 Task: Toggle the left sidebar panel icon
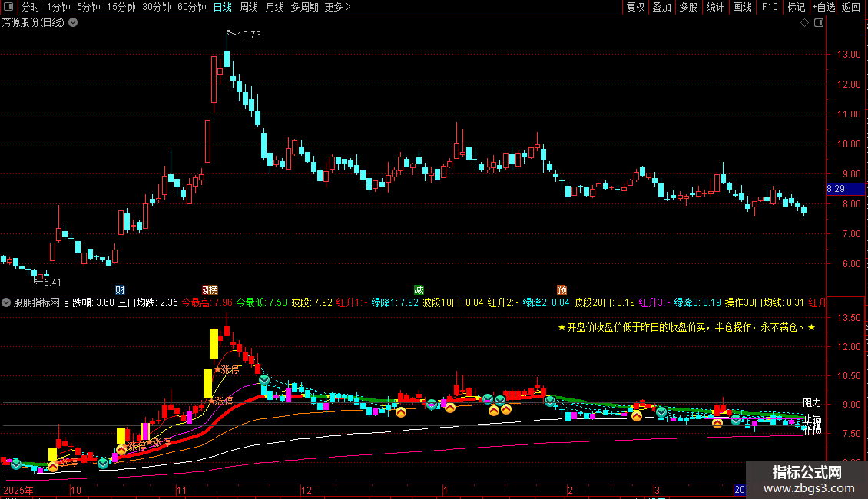click(x=8, y=7)
